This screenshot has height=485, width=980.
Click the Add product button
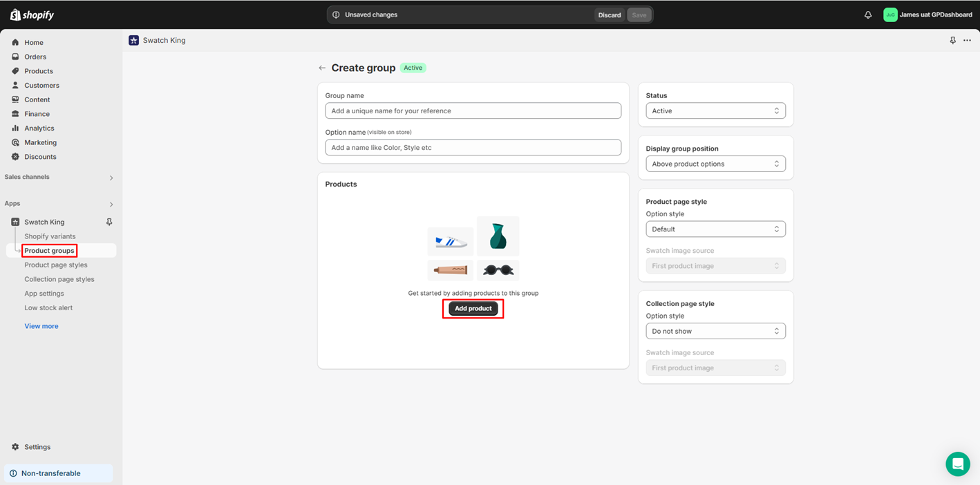pos(473,308)
